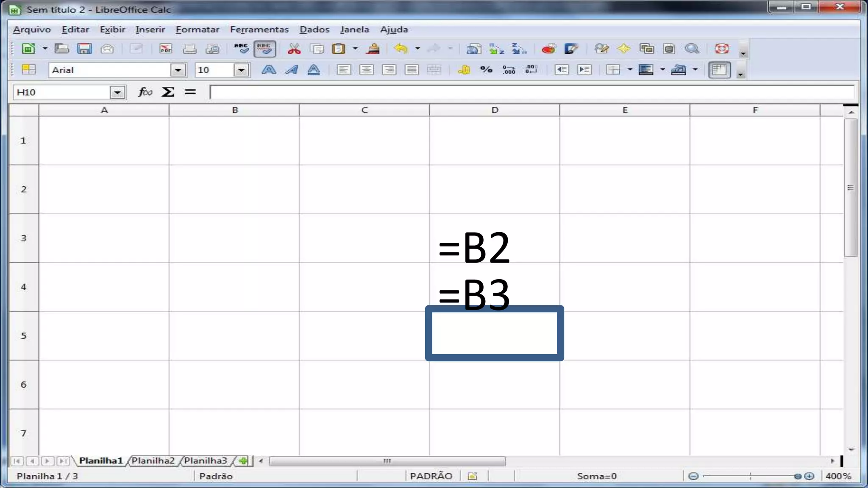This screenshot has width=868, height=488.
Task: Open the zoom magnifier dialog
Action: click(692, 49)
